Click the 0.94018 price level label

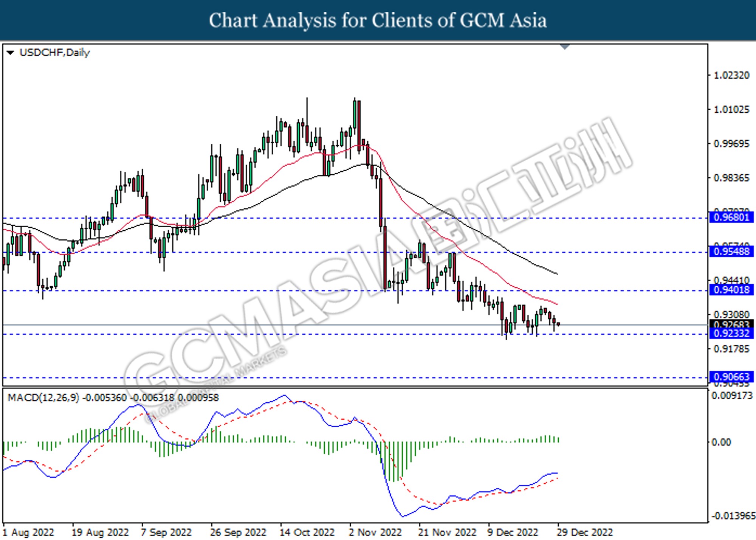[731, 290]
